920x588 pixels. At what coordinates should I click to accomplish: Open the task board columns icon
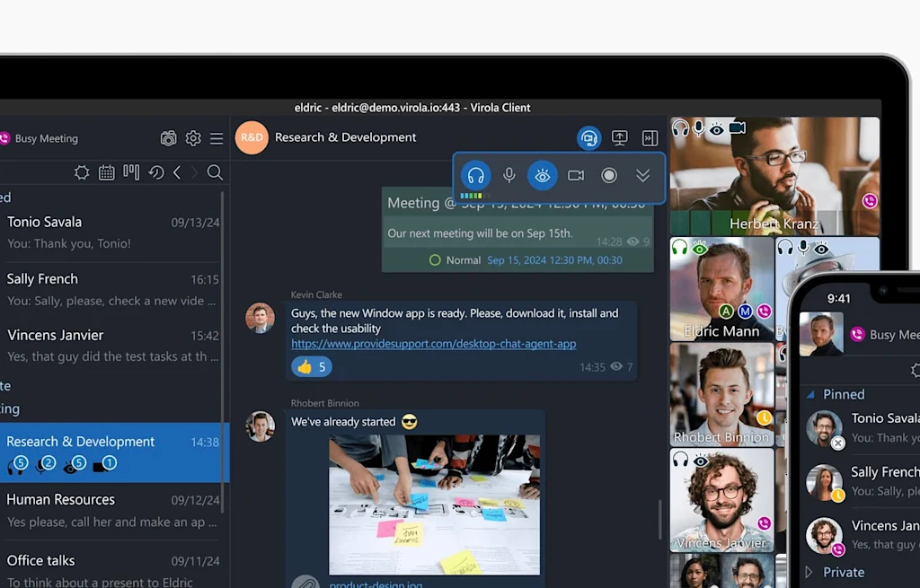pos(131,171)
